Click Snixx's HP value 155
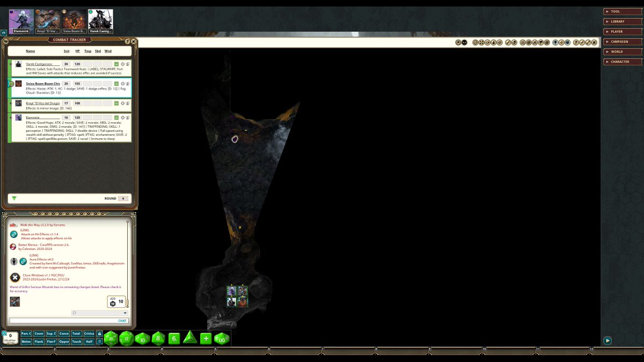644x362 pixels. 77,84
